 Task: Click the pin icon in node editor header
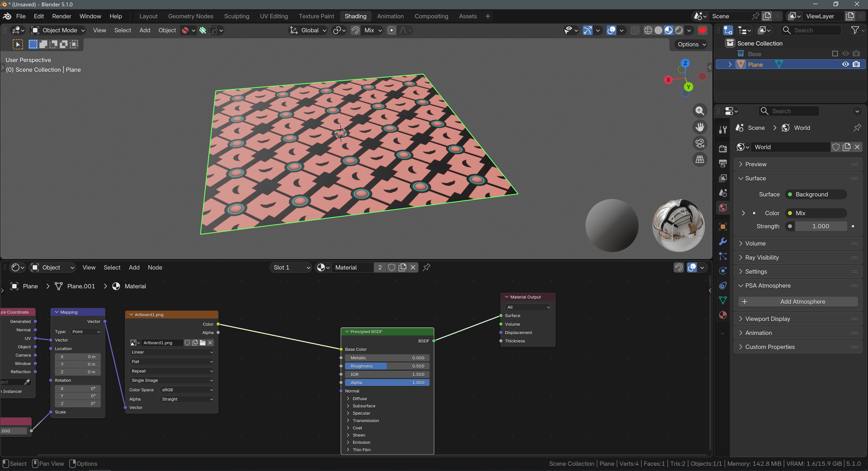pos(426,267)
